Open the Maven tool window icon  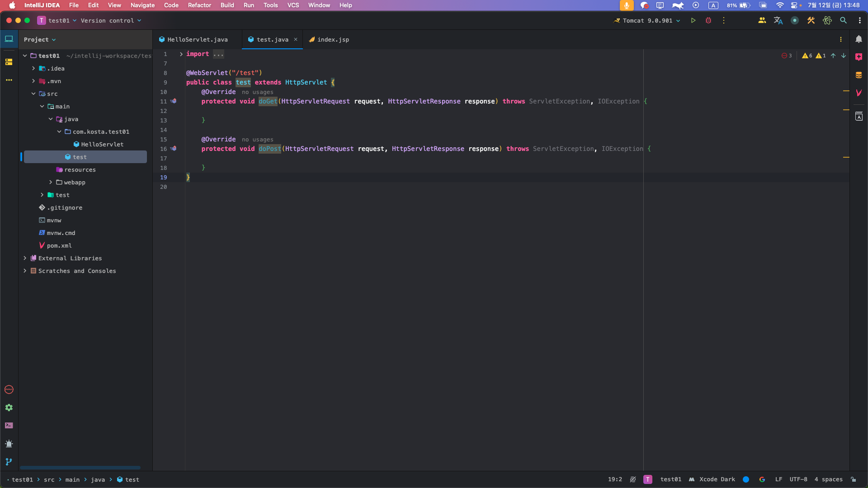point(859,93)
